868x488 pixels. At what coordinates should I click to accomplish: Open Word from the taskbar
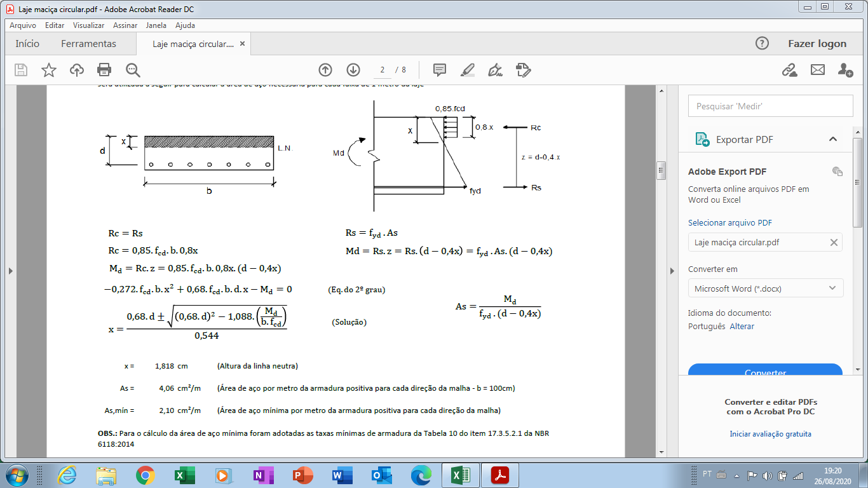[x=342, y=475]
